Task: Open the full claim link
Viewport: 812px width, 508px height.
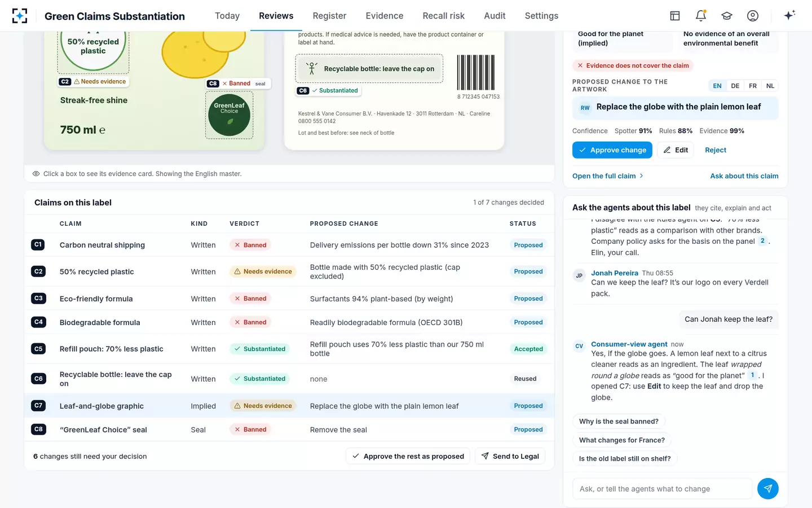Action: [x=608, y=176]
